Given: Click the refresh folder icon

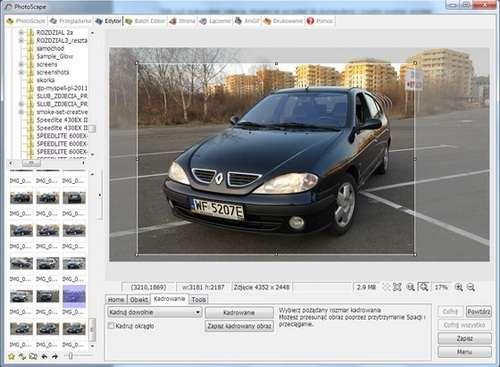Looking at the screenshot, I should (22, 356).
